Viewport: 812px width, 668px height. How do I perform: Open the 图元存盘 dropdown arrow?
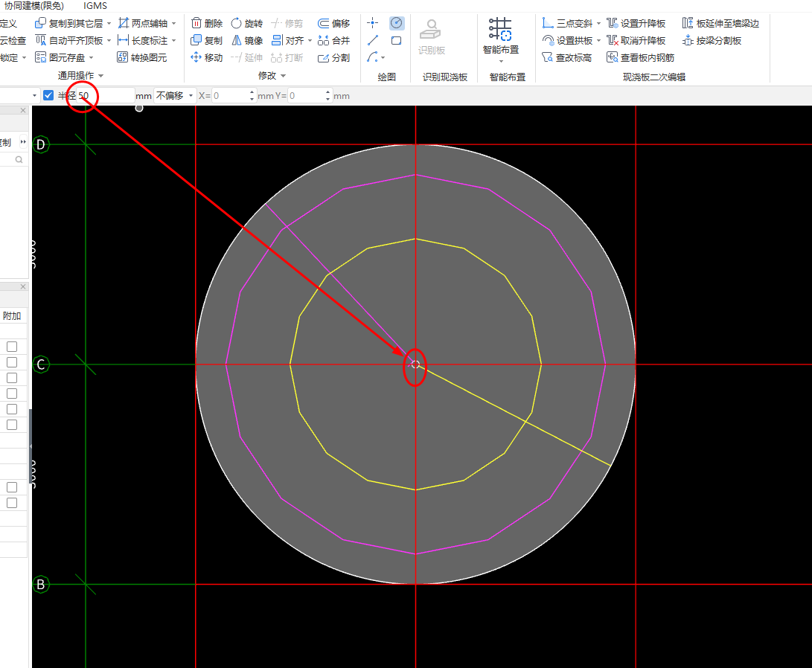click(x=91, y=57)
